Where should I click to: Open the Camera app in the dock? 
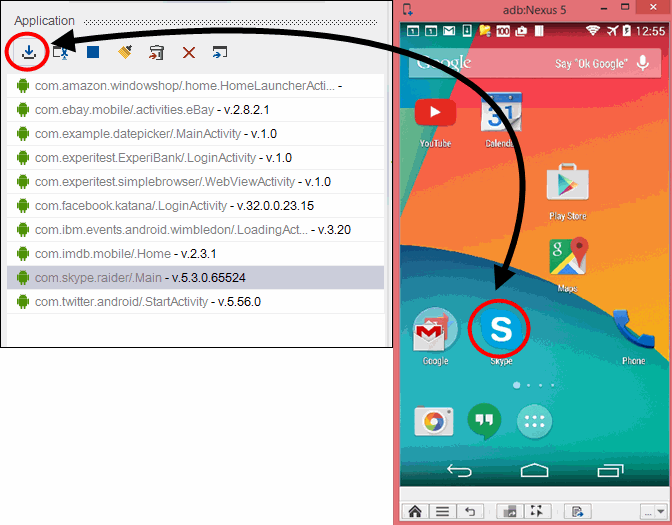[x=434, y=422]
